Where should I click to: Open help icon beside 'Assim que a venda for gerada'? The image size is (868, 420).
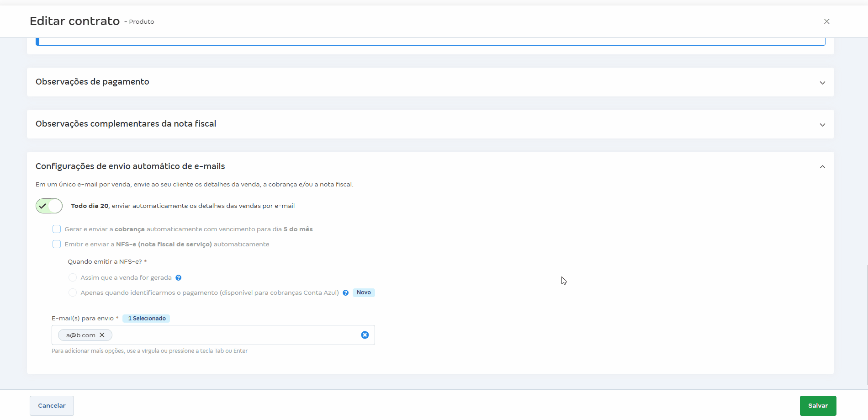point(179,278)
